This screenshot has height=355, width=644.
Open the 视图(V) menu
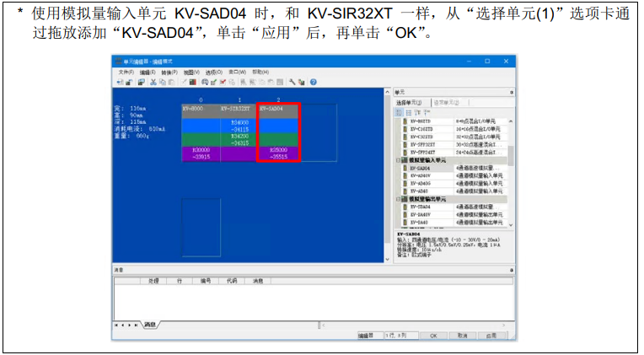click(191, 73)
